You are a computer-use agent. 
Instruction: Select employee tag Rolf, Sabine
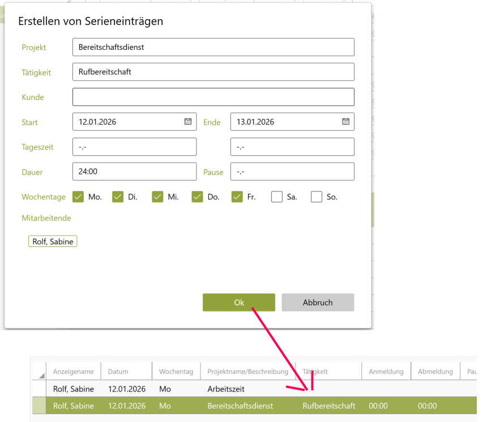53,242
